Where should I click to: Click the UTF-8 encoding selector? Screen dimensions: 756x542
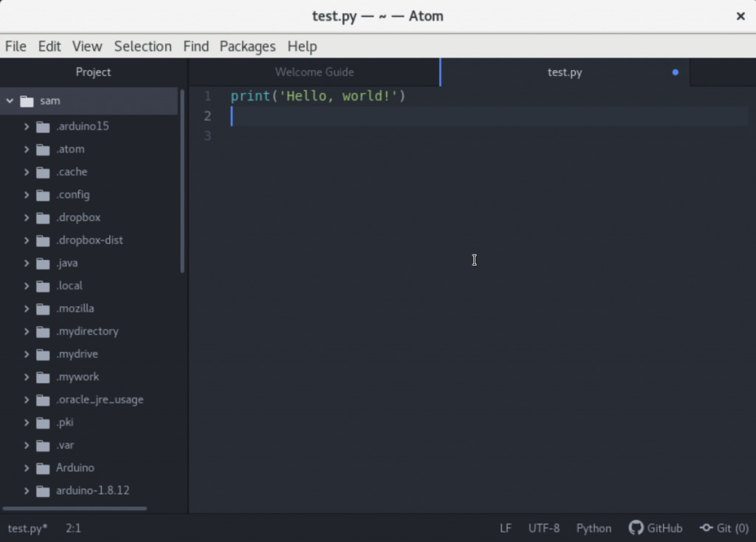(x=543, y=528)
